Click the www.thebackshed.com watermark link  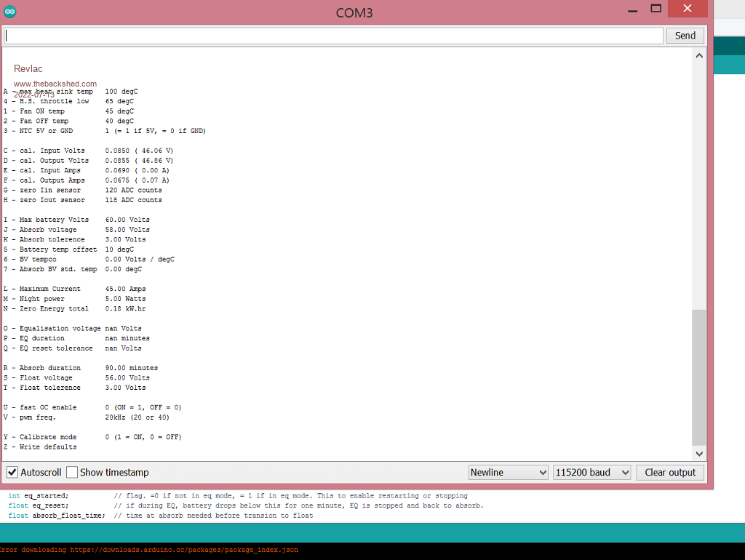tap(55, 84)
